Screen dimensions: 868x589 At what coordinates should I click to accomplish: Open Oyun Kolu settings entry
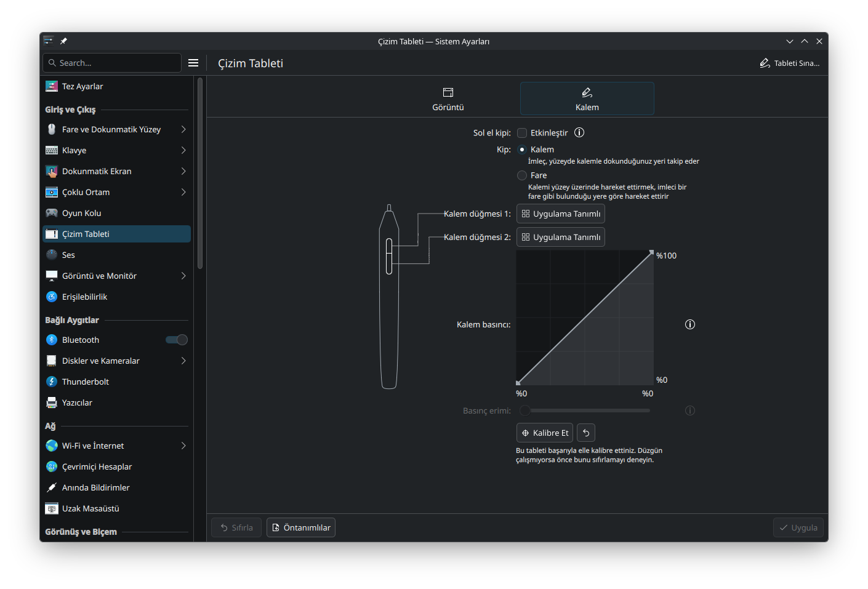pyautogui.click(x=117, y=213)
